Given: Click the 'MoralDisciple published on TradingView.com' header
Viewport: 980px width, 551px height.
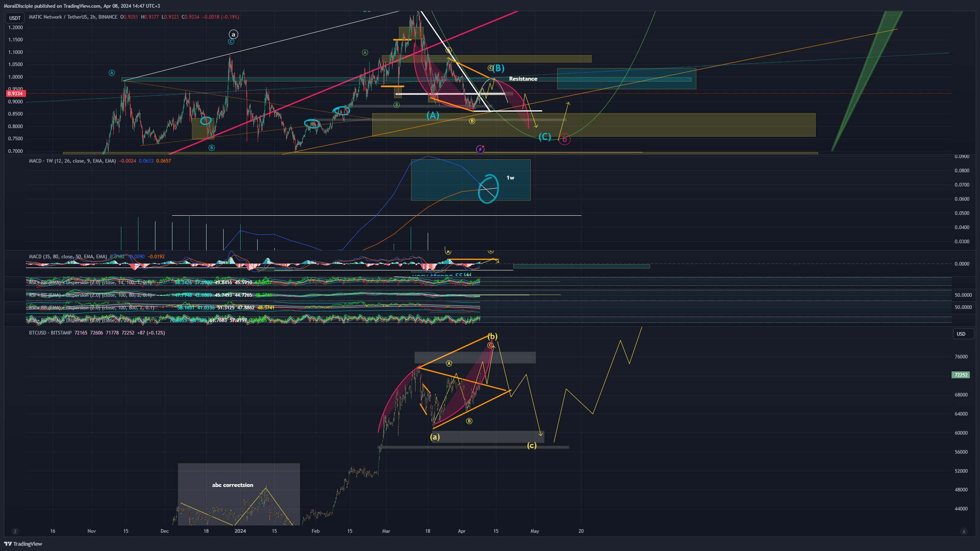Looking at the screenshot, I should (x=52, y=6).
